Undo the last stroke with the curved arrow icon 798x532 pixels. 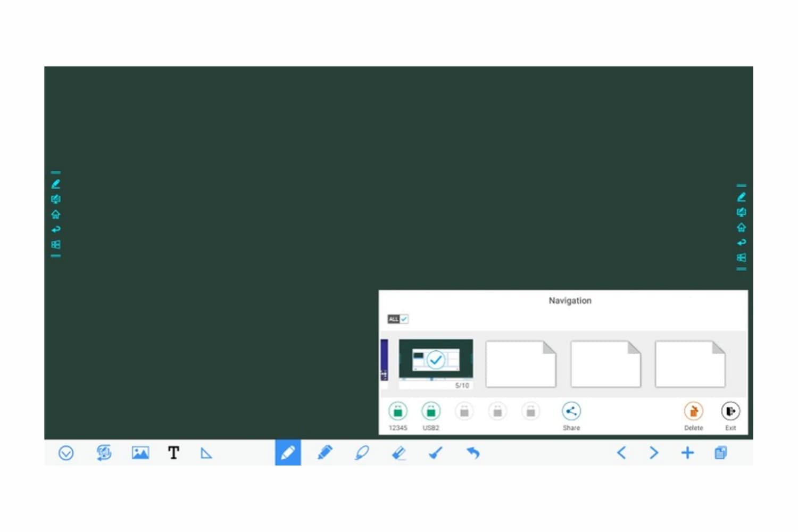point(473,453)
